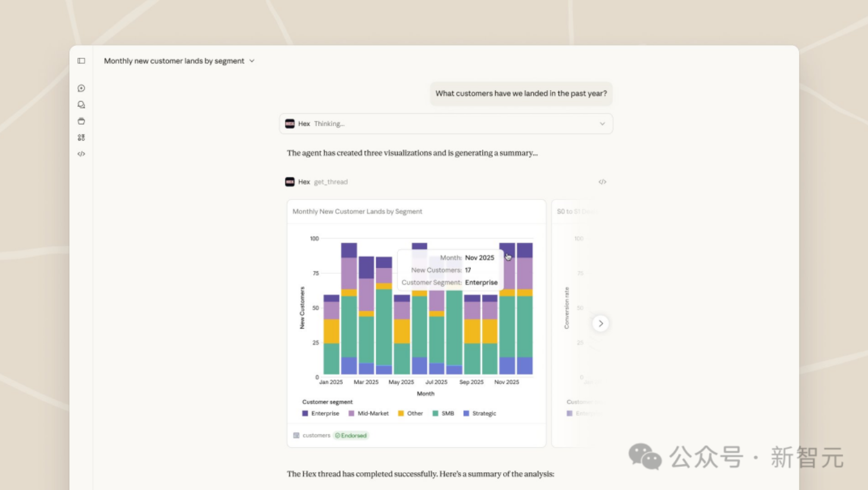Open the conversation title dropdown chevron
The height and width of the screenshot is (490, 868).
[252, 61]
